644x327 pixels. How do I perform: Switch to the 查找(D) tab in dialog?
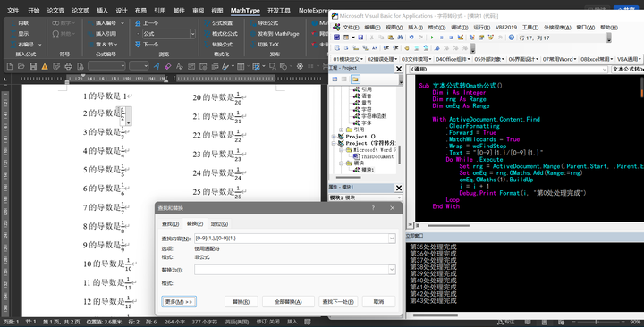[170, 223]
